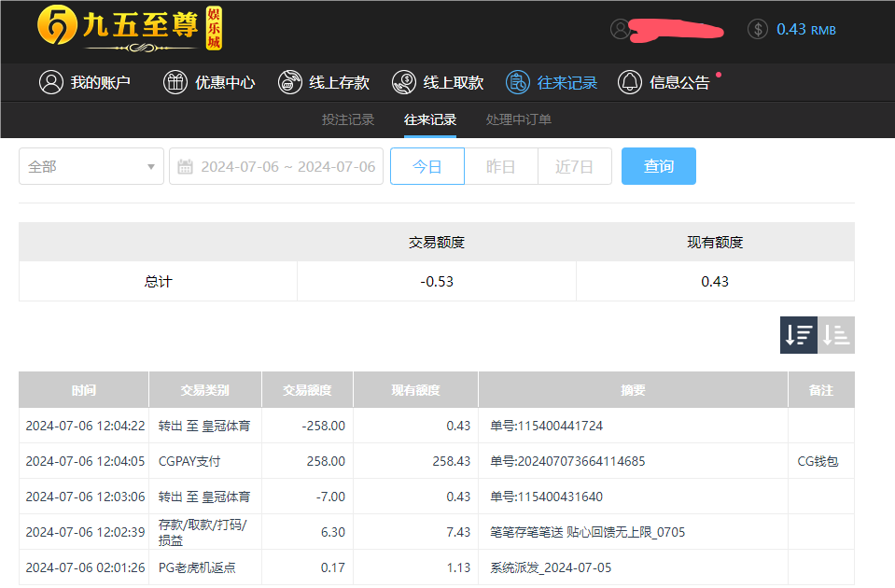Click the dollar balance icon beside 0.43 RMB

[756, 29]
